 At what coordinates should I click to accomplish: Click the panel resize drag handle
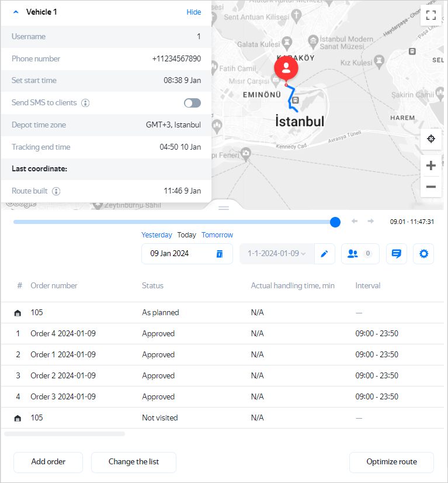(224, 208)
